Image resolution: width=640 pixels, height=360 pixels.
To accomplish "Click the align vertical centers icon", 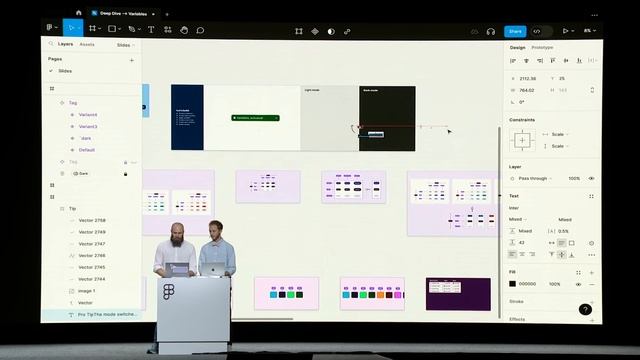I will (566, 60).
